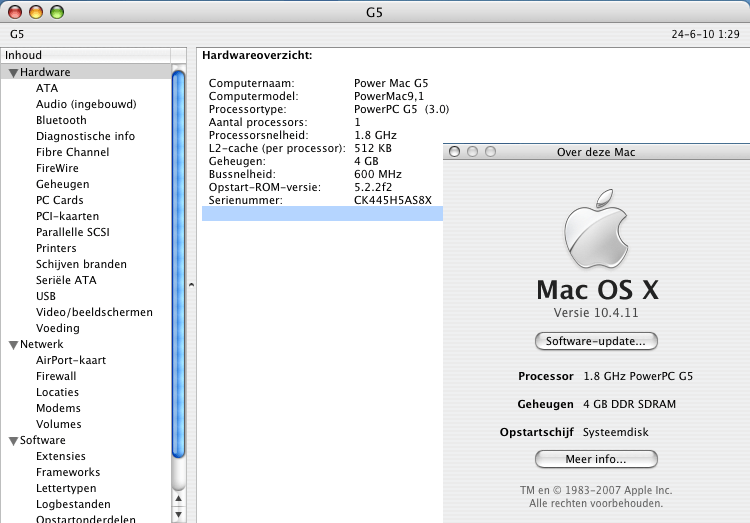Select Modems entry
750x523 pixels.
tap(58, 408)
